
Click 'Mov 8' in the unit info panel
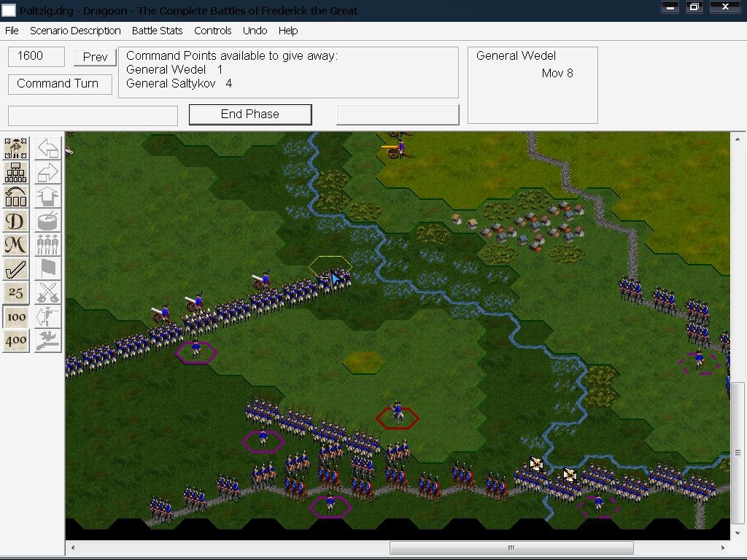557,74
